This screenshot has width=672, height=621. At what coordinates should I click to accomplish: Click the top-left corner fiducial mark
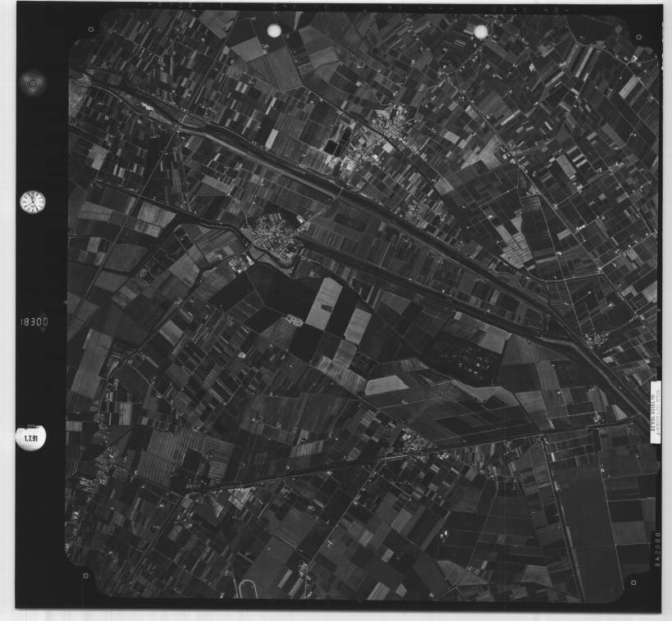89,30
